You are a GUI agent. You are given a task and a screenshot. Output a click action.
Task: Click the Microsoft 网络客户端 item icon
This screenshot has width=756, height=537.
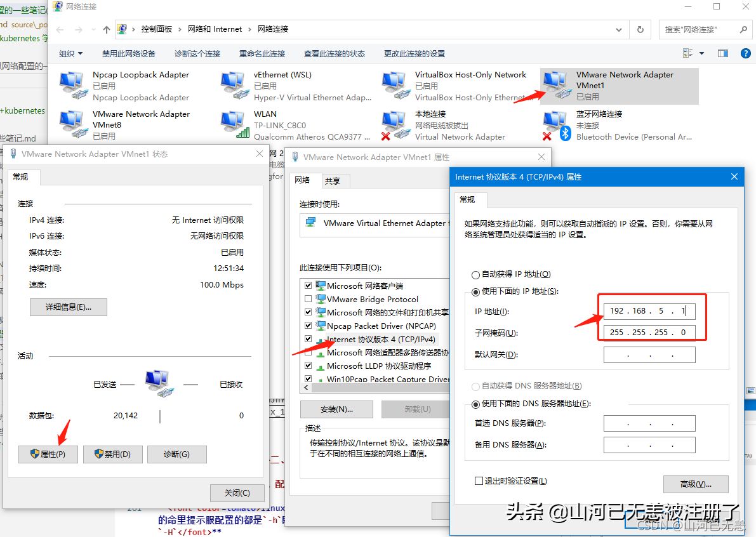(x=320, y=286)
